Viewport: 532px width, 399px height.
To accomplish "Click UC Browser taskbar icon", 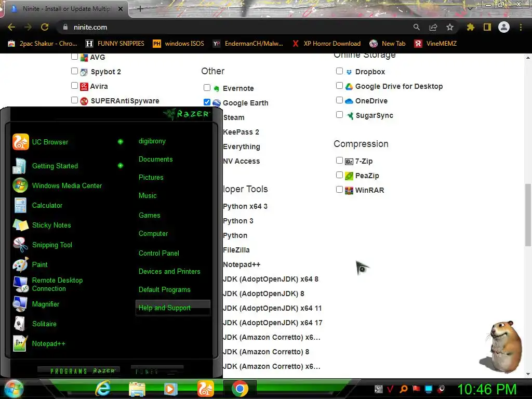I will click(205, 389).
